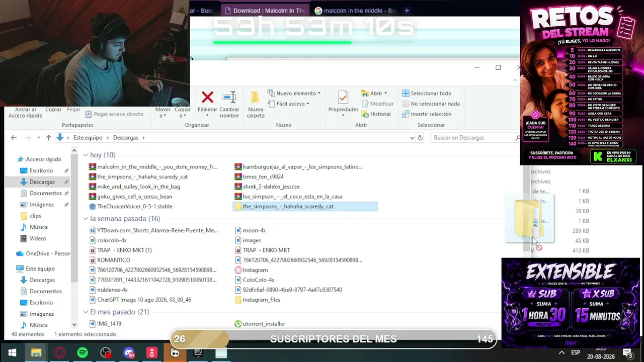Click 'Este equipo' in the address breadcrumb
This screenshot has height=362, width=644.
tap(88, 138)
